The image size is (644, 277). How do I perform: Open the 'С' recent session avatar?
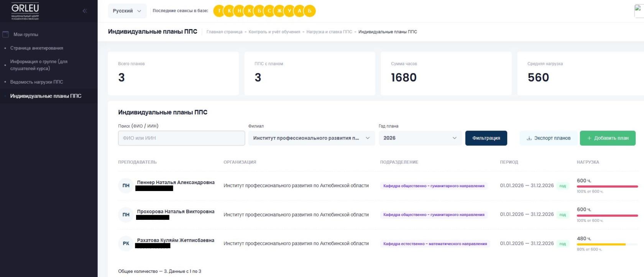(269, 11)
